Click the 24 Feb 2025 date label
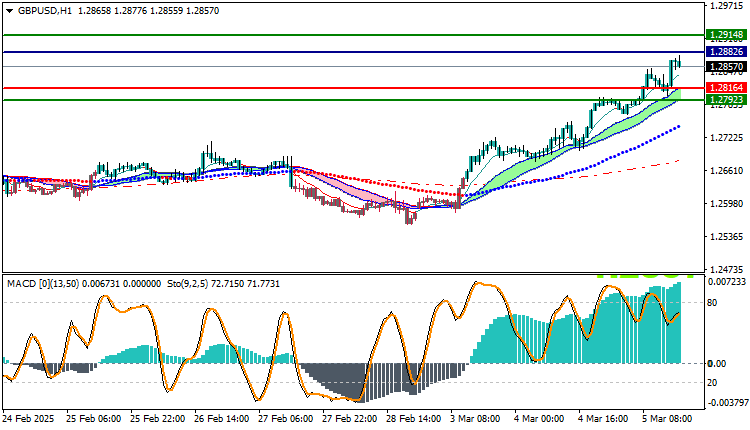Screen dimensions: 750x430 (28, 419)
